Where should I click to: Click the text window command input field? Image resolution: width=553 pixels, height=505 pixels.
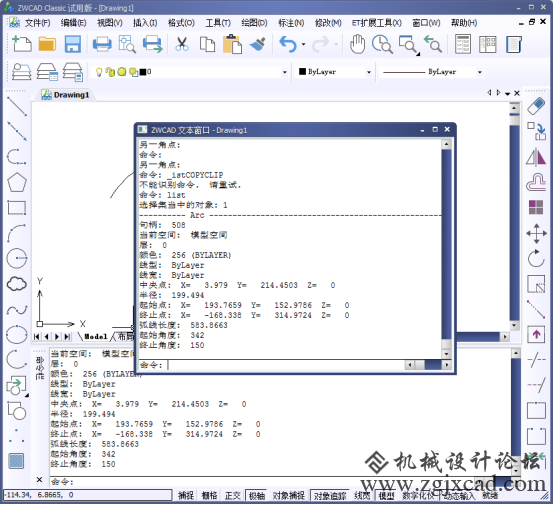286,365
